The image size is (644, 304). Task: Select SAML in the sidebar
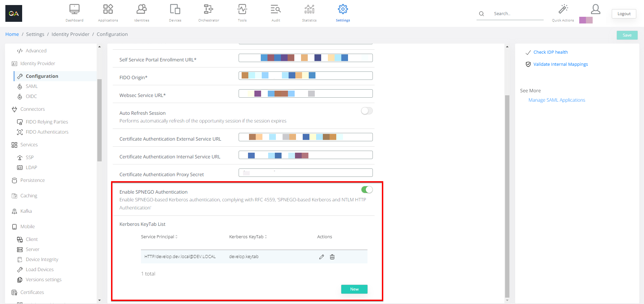(32, 86)
